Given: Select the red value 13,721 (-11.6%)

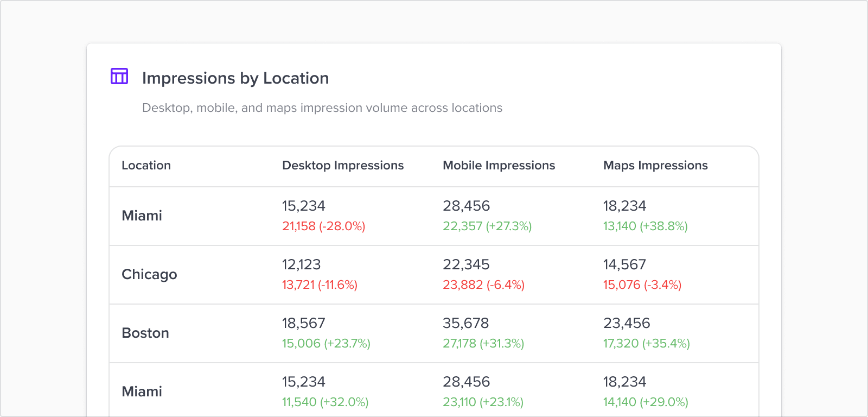Looking at the screenshot, I should tap(320, 285).
